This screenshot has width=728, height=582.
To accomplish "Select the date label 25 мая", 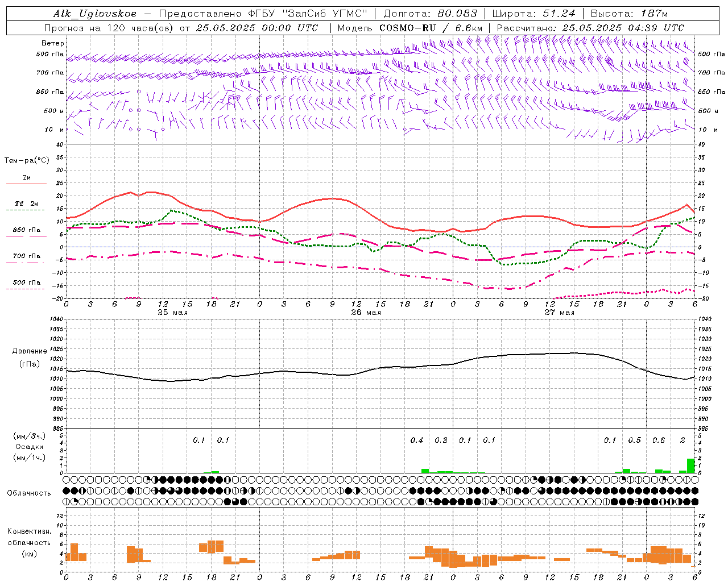I will (x=172, y=312).
